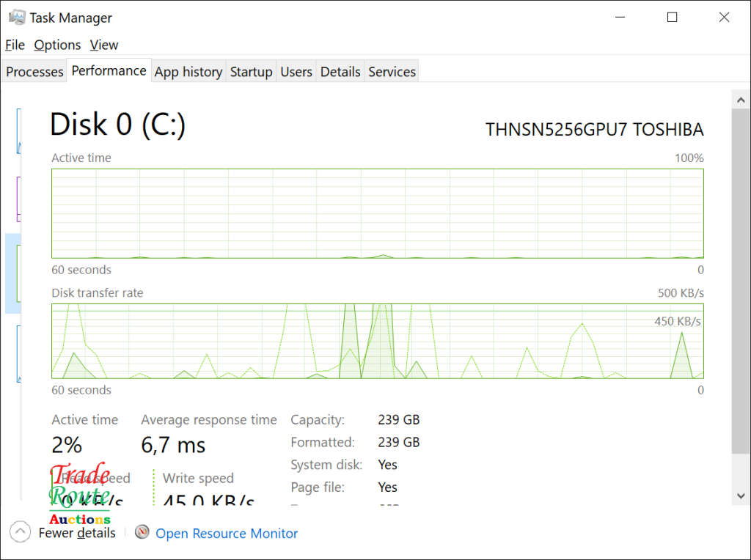Open the View menu
The width and height of the screenshot is (751, 560).
pyautogui.click(x=104, y=45)
